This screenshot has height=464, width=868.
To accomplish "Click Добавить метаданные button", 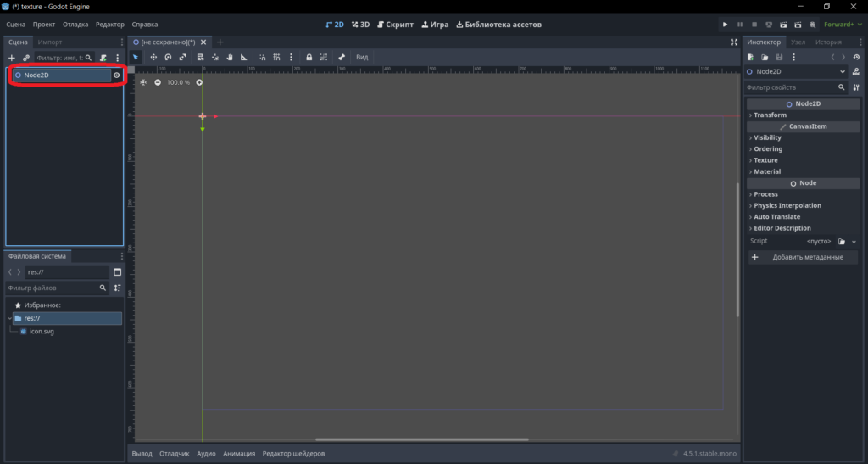I will 803,258.
